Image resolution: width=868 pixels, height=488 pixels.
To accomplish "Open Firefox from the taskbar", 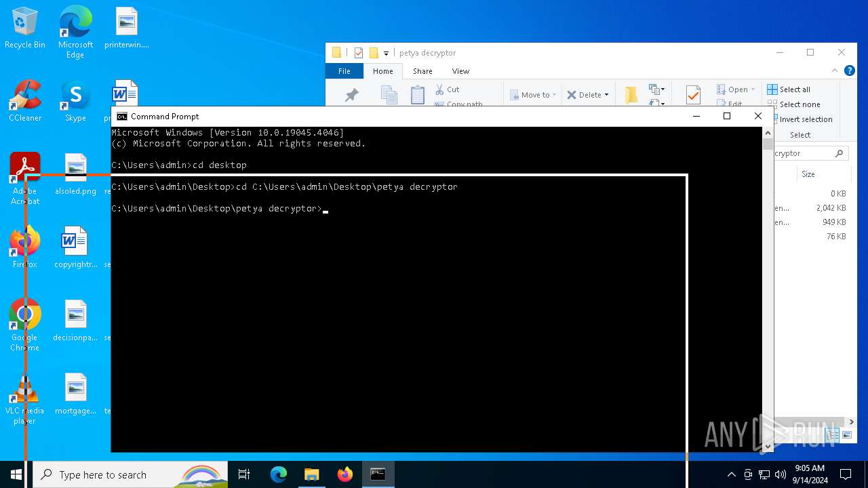I will [344, 474].
